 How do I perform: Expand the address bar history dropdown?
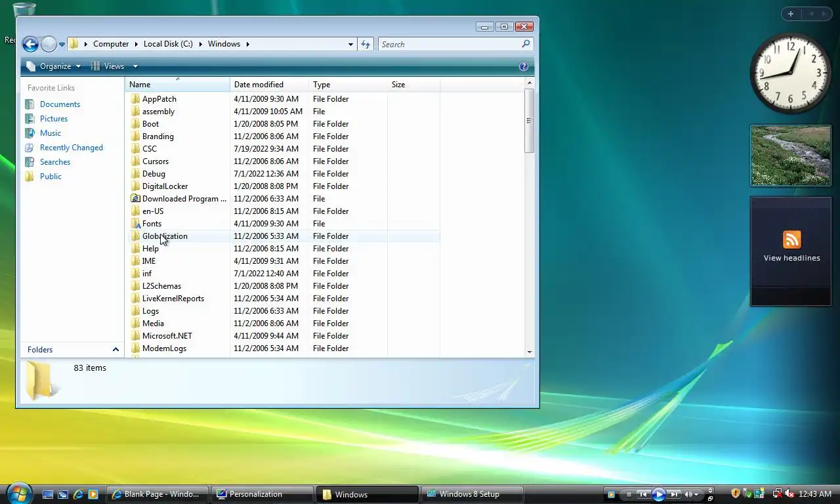click(x=350, y=44)
